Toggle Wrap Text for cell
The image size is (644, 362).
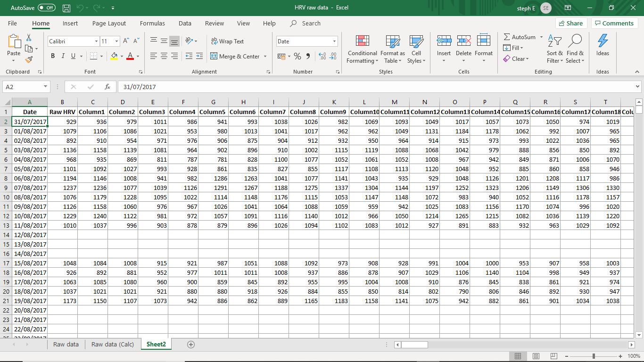pyautogui.click(x=227, y=41)
